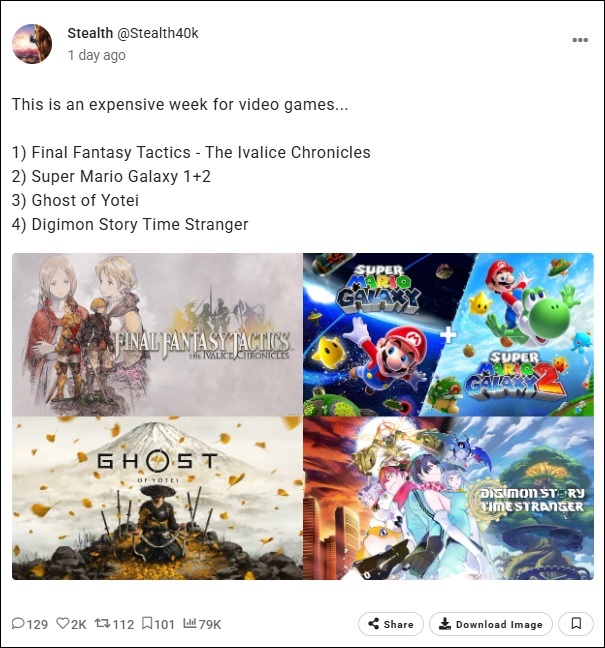Click the bookmark count icon beside 101
605x648 pixels.
(x=147, y=623)
